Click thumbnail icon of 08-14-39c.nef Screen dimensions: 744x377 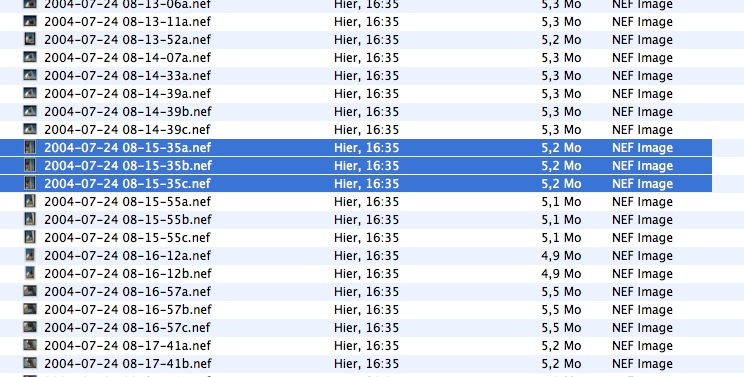pos(30,129)
